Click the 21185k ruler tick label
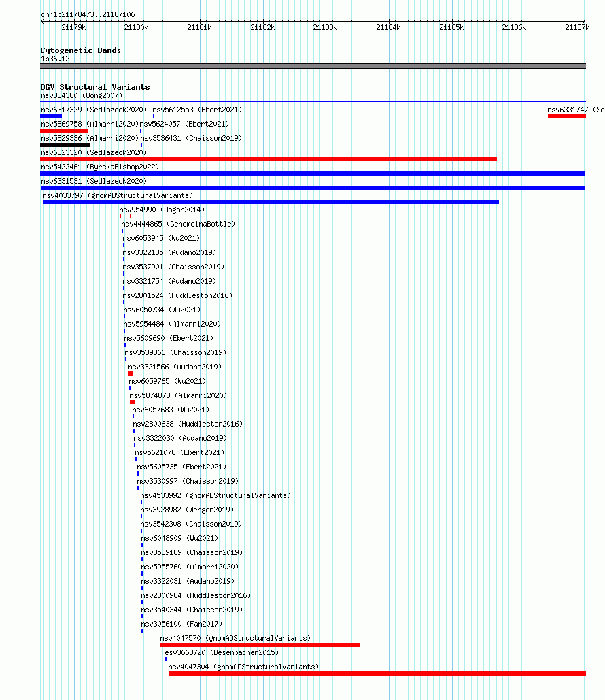The image size is (605, 700). tap(451, 27)
